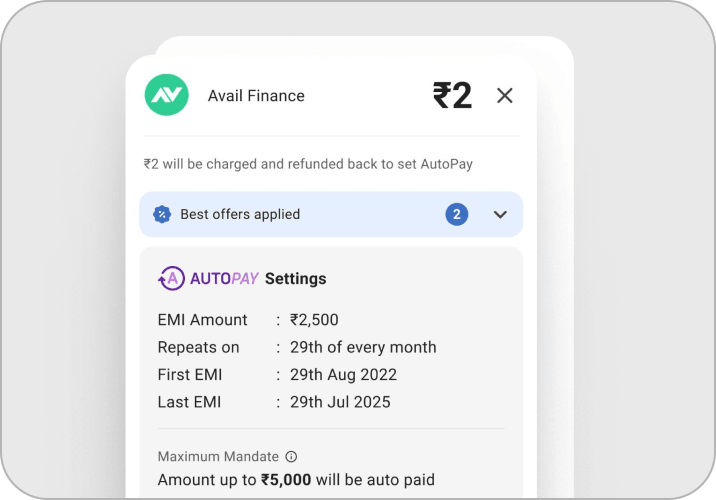Click the Last EMI date 29th Jul 2025
716x500 pixels.
click(340, 402)
